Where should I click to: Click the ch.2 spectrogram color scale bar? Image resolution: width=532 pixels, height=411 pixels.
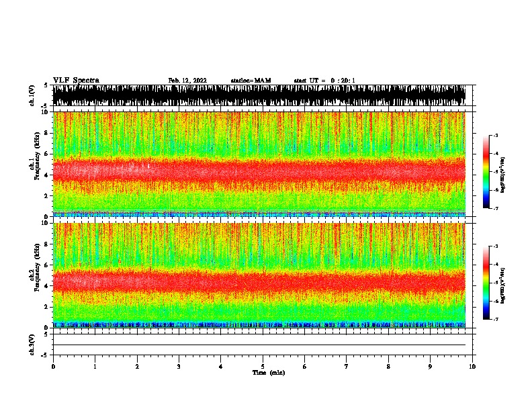pyautogui.click(x=486, y=283)
